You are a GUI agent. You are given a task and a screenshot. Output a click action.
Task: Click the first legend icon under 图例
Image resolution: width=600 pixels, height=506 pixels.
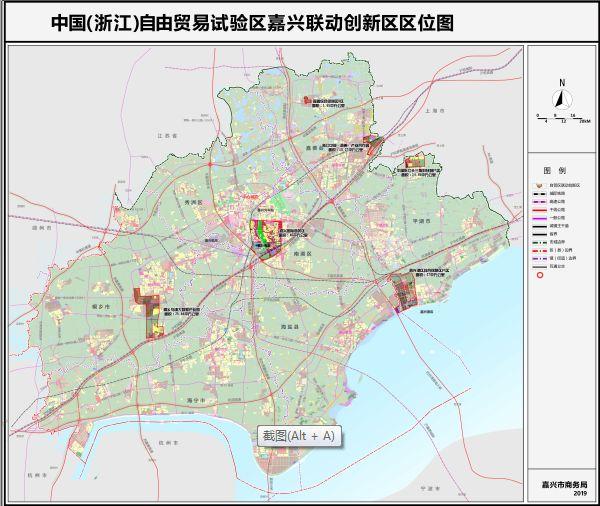[x=538, y=187]
